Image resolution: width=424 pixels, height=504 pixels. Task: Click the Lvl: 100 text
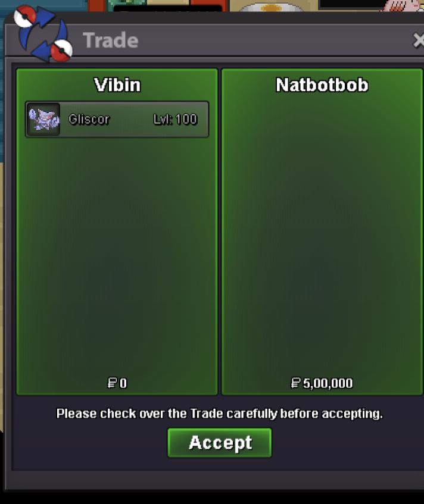[175, 119]
